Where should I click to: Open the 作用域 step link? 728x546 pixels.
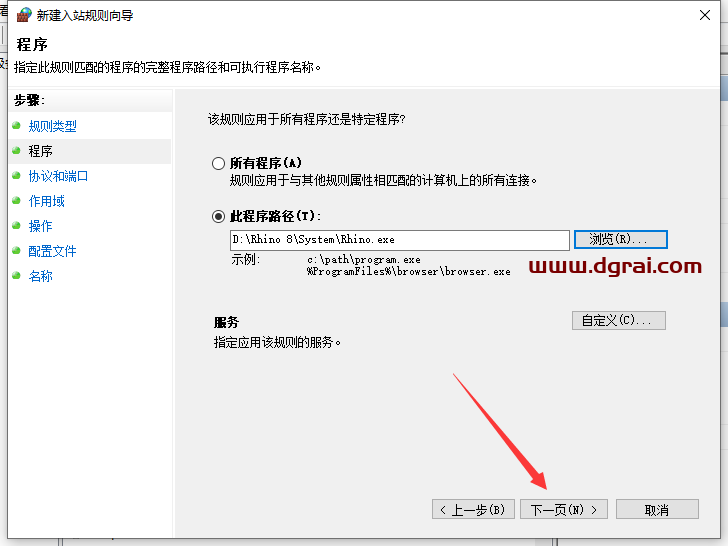[46, 201]
